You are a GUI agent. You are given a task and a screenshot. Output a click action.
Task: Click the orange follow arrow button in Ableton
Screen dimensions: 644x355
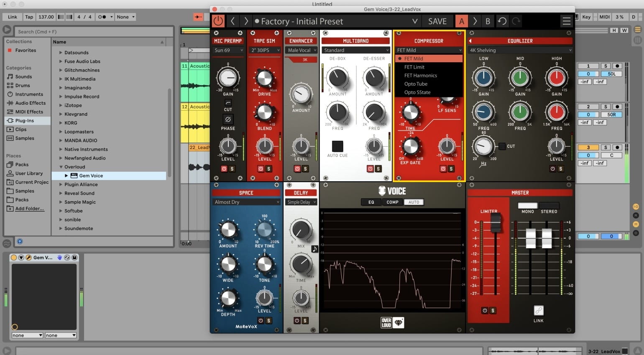[198, 17]
